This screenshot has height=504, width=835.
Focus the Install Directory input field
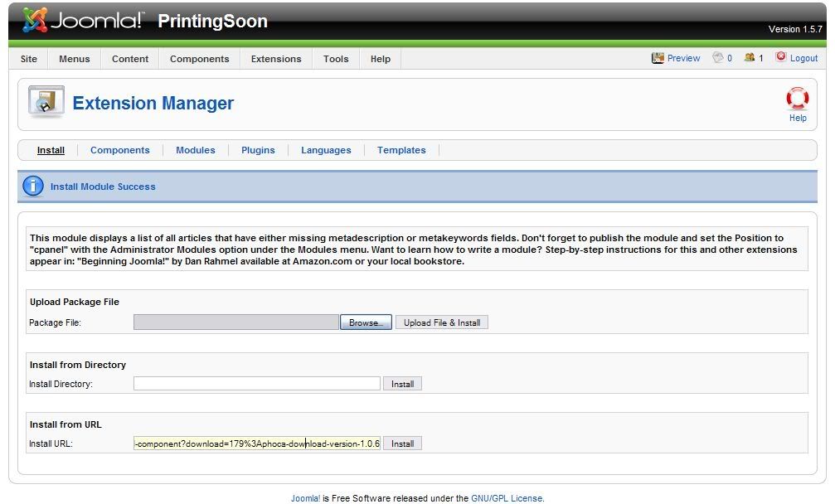pyautogui.click(x=257, y=383)
